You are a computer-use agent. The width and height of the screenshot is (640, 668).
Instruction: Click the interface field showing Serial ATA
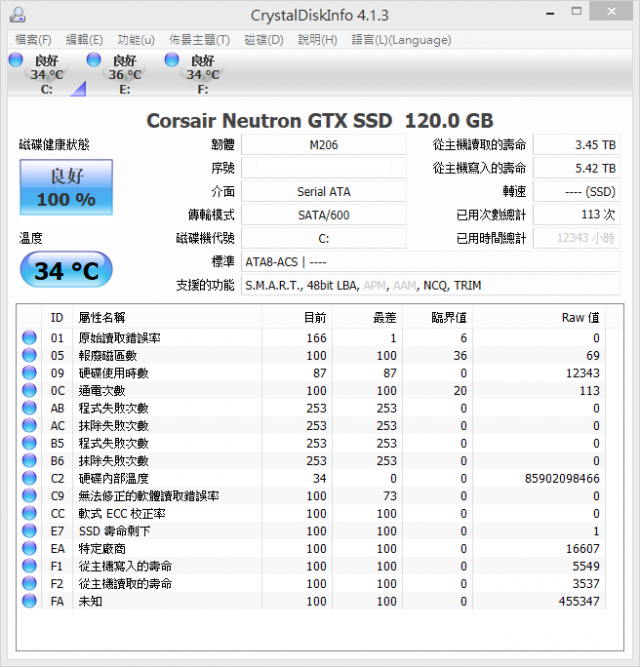324,192
